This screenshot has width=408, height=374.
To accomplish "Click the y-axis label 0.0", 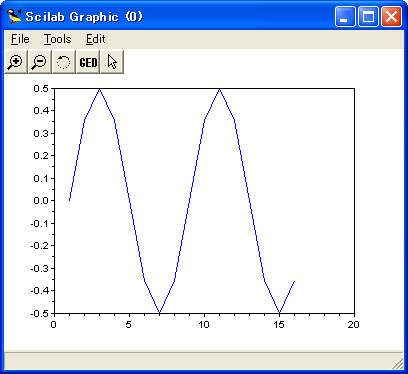I will tap(41, 200).
